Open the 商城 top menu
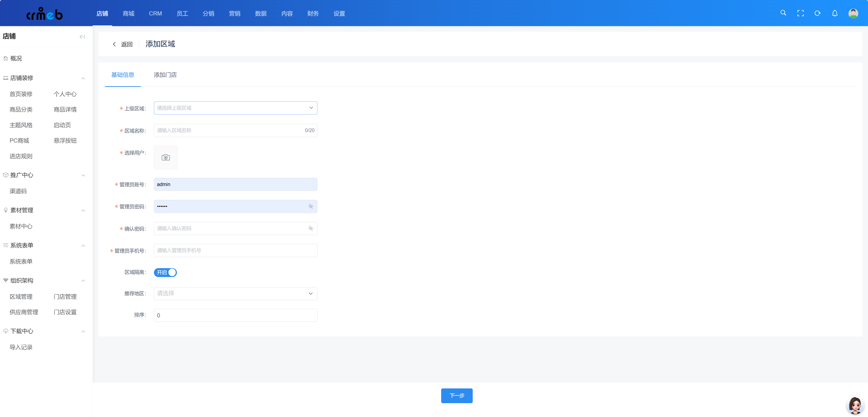This screenshot has width=868, height=417. pyautogui.click(x=128, y=13)
